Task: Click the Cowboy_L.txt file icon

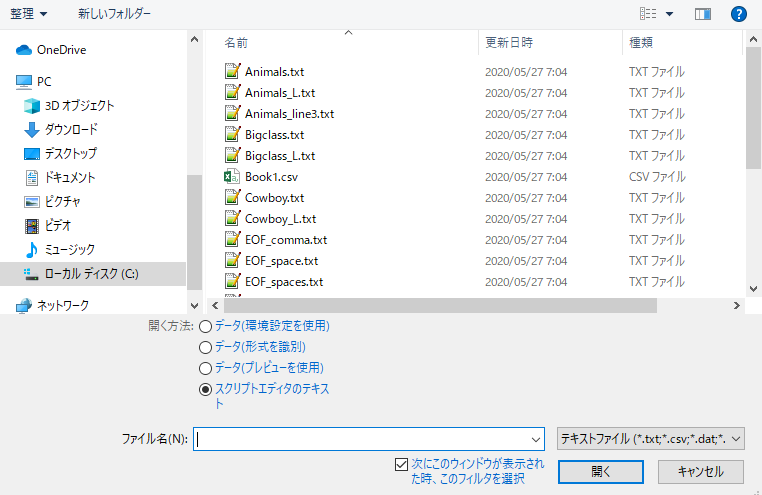Action: (x=232, y=219)
